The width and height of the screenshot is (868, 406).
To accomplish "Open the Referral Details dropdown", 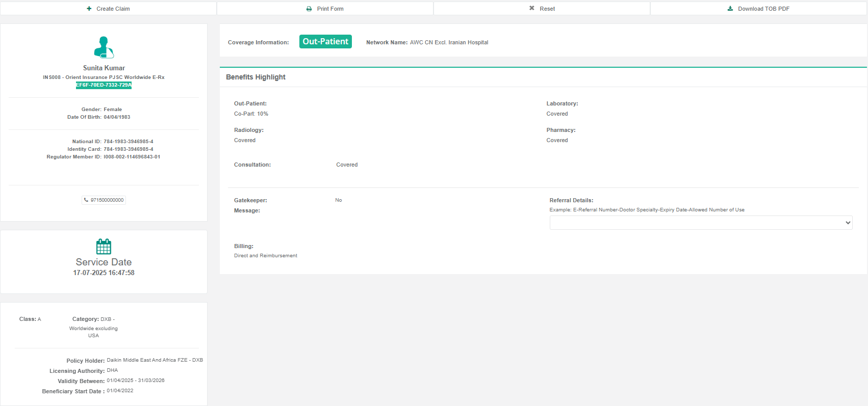I will [701, 223].
